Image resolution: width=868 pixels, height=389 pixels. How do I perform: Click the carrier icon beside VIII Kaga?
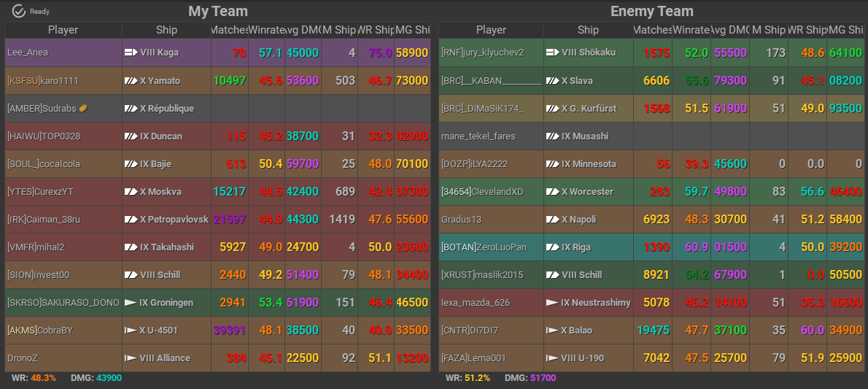click(131, 53)
